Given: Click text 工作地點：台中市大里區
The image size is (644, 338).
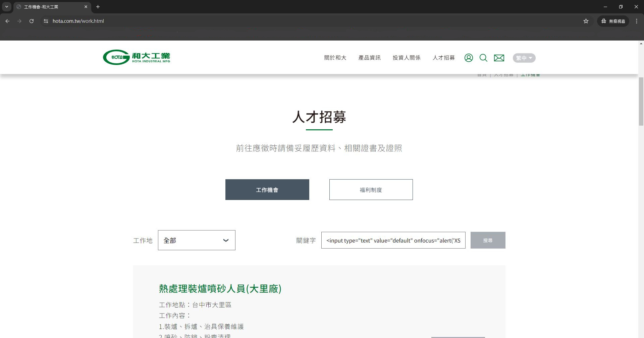Looking at the screenshot, I should click(x=195, y=305).
